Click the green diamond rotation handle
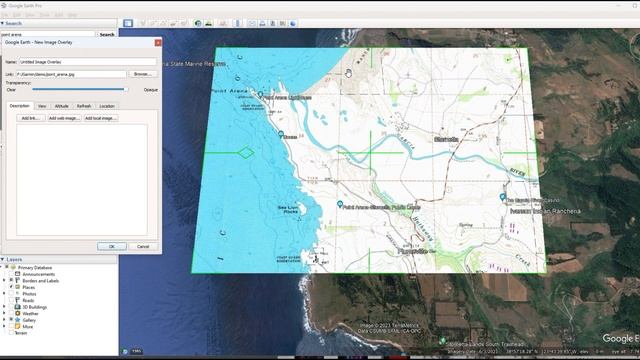 coord(246,153)
